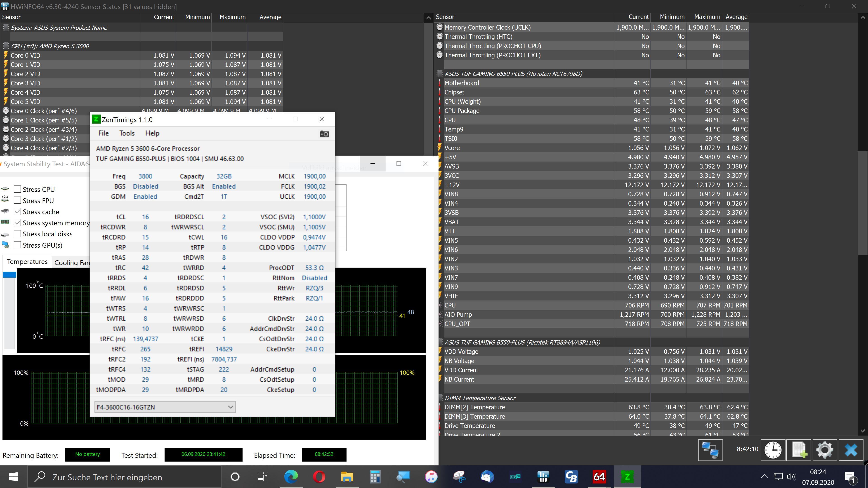Click the taskbar clock and date
868x488 pixels.
(x=818, y=477)
